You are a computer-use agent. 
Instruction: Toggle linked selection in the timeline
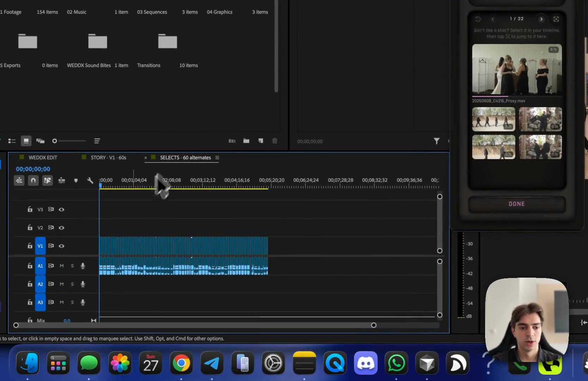(47, 181)
